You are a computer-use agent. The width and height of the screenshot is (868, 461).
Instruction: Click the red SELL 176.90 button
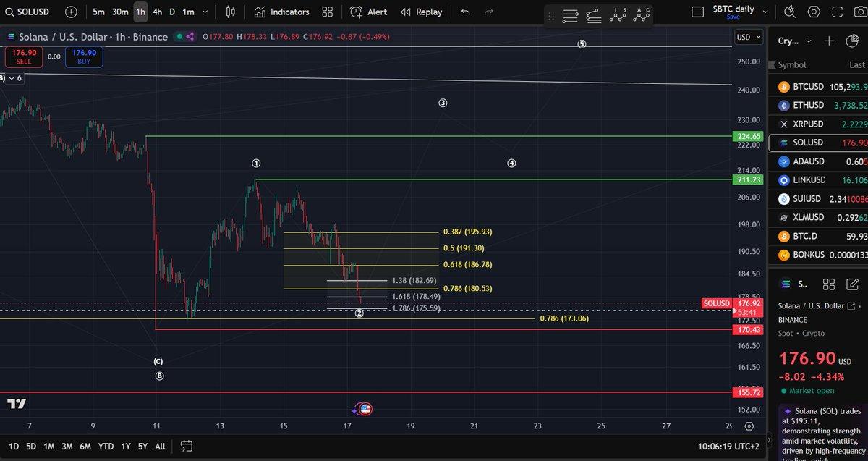pos(23,56)
